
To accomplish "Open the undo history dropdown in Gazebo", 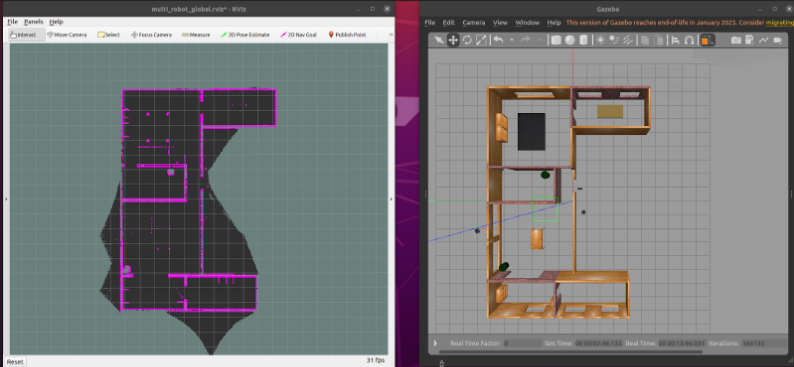I will pos(512,40).
